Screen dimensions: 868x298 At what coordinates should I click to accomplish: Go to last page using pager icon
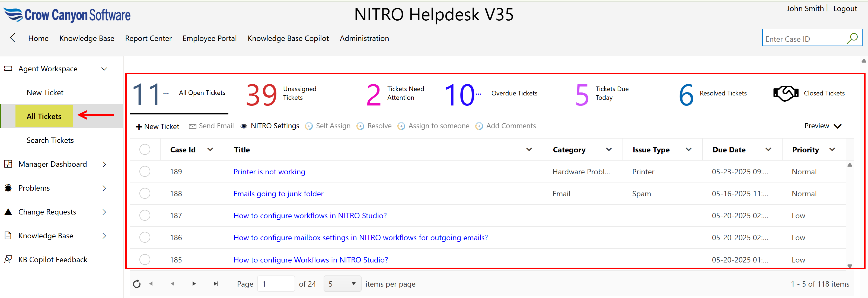click(x=216, y=284)
